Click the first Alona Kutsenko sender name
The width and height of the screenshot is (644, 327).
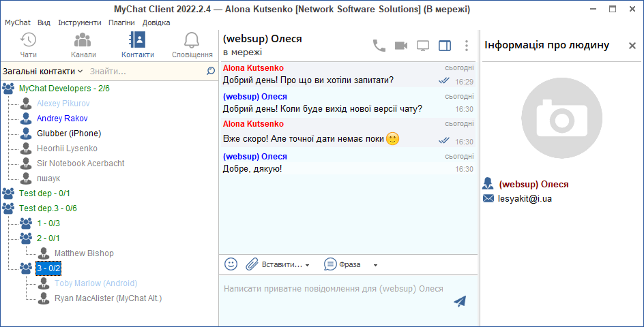pos(253,68)
